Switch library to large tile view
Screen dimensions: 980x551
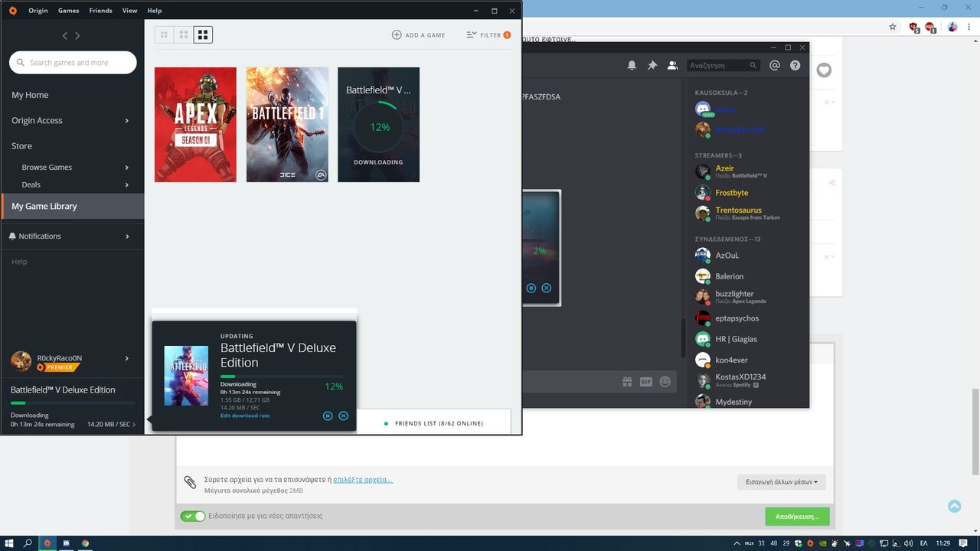203,34
